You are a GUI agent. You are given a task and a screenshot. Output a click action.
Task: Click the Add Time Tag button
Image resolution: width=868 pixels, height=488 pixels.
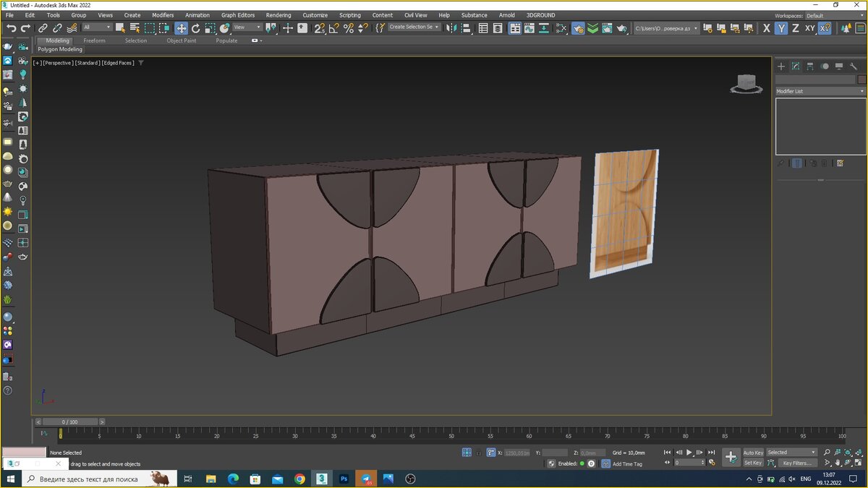pyautogui.click(x=627, y=463)
